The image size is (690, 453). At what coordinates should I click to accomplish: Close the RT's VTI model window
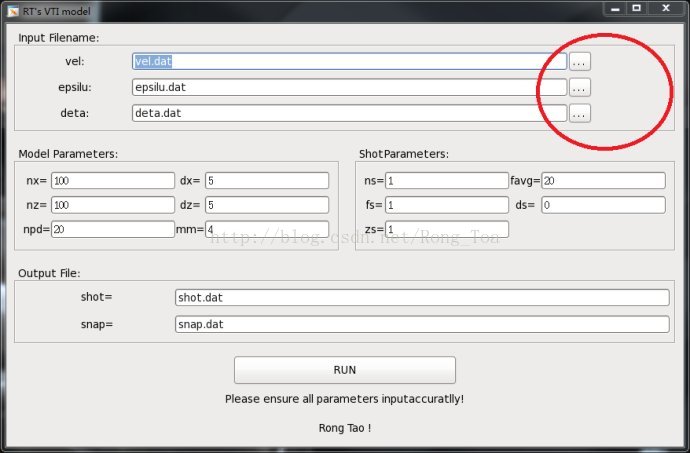pyautogui.click(x=666, y=8)
